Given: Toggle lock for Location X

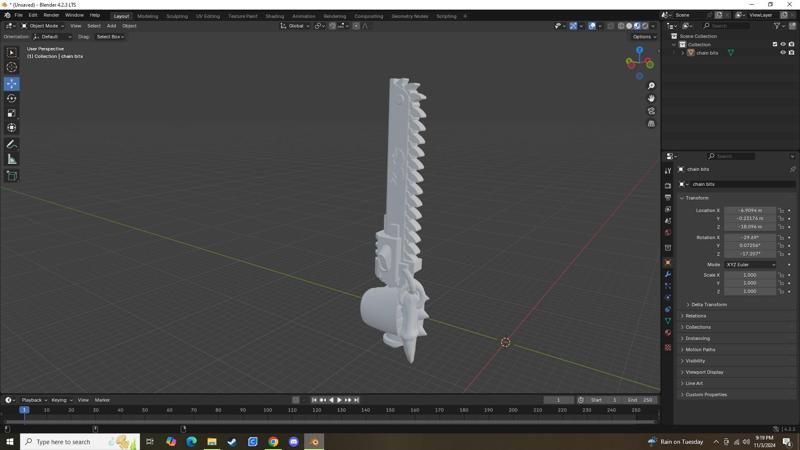Looking at the screenshot, I should tap(781, 210).
